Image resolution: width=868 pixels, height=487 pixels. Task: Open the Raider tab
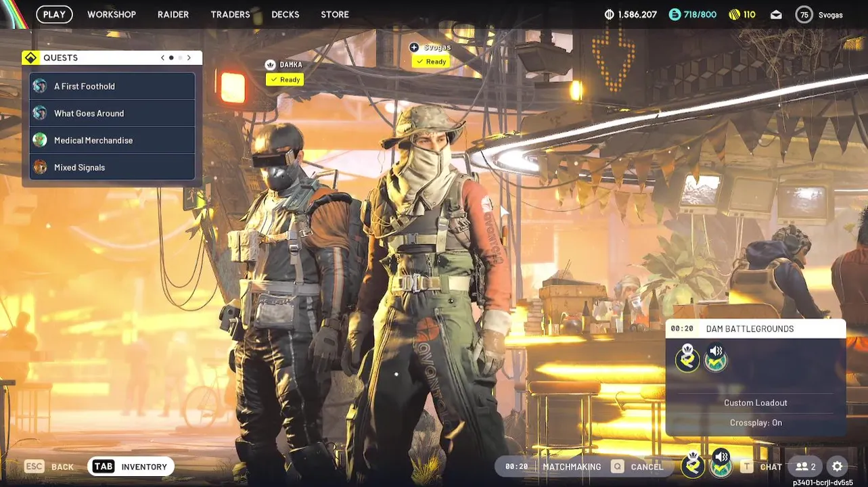173,14
